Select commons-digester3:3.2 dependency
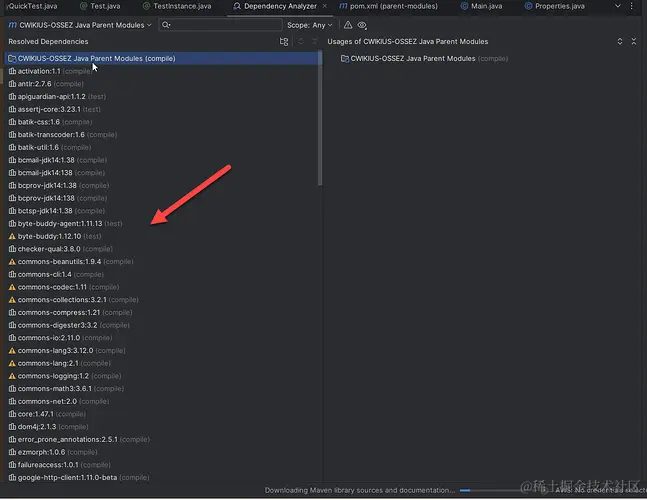647x500 pixels. (x=69, y=325)
